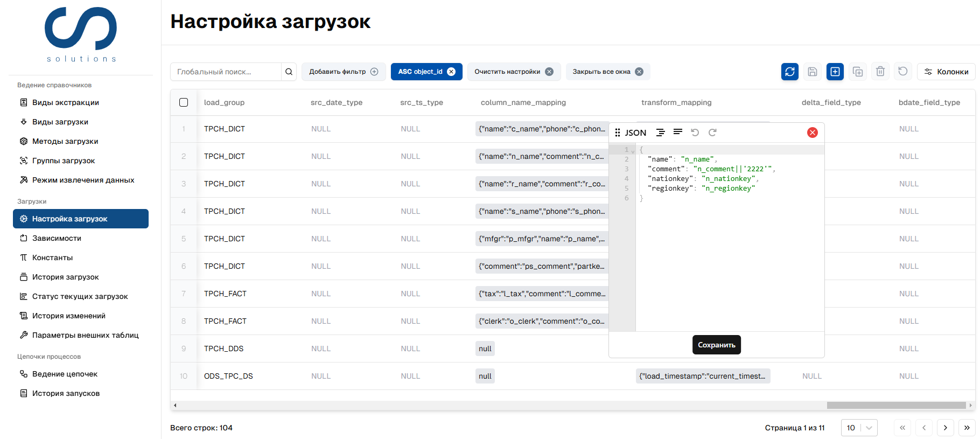Close the JSON editor with red X

(812, 133)
